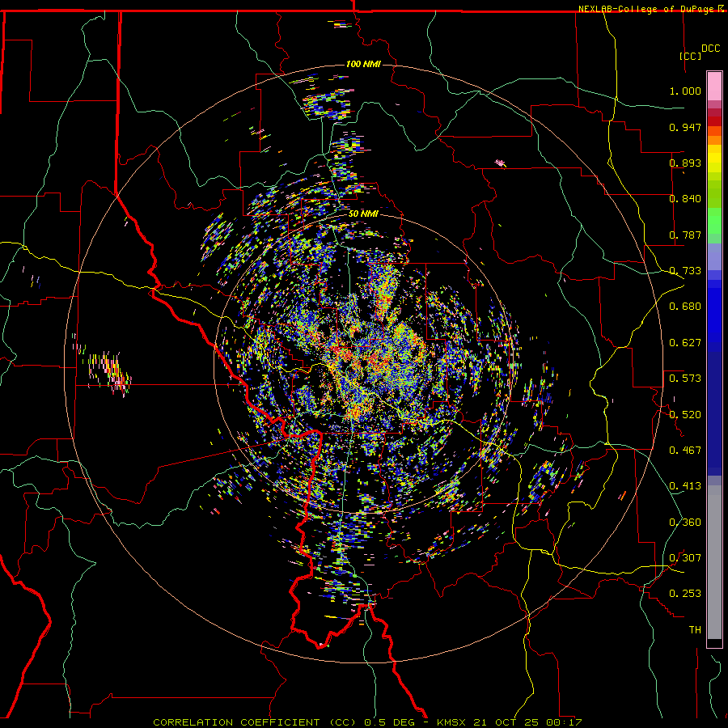Click the NEXLAB-College of DuPage header text
Image resolution: width=728 pixels, height=728 pixels.
click(x=645, y=9)
